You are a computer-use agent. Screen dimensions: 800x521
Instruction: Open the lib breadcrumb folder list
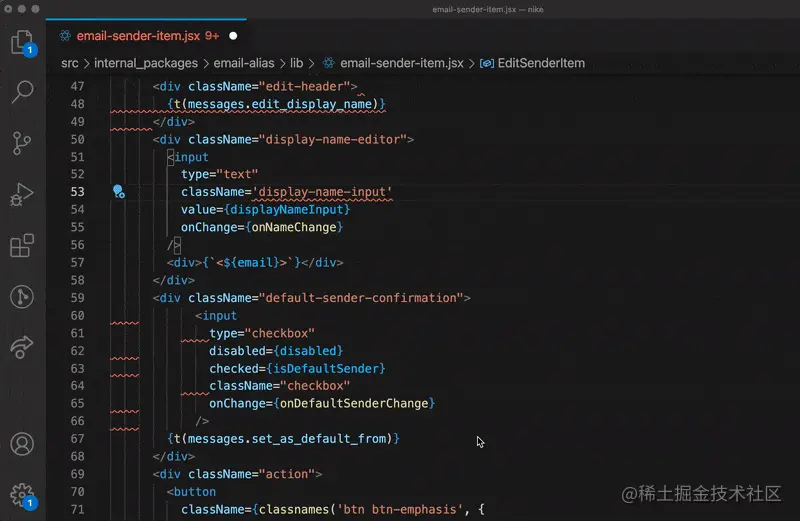(x=297, y=63)
